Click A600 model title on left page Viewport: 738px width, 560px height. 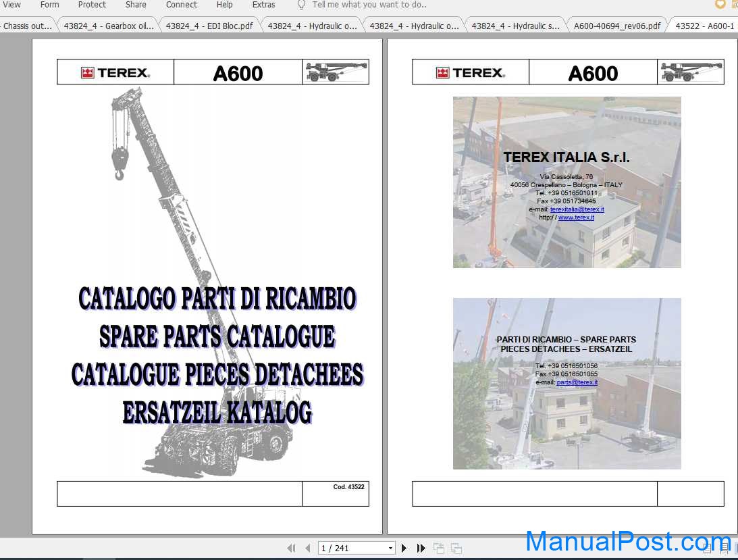(x=238, y=73)
